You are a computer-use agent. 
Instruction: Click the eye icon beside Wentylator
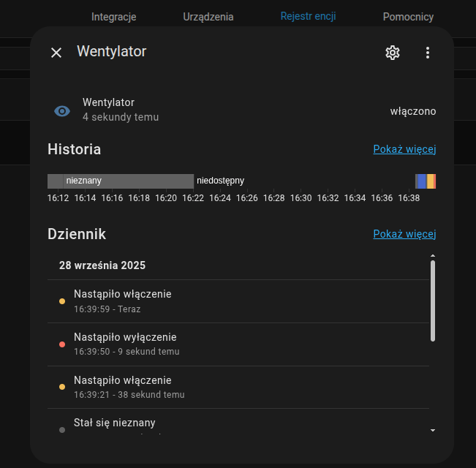coord(62,111)
